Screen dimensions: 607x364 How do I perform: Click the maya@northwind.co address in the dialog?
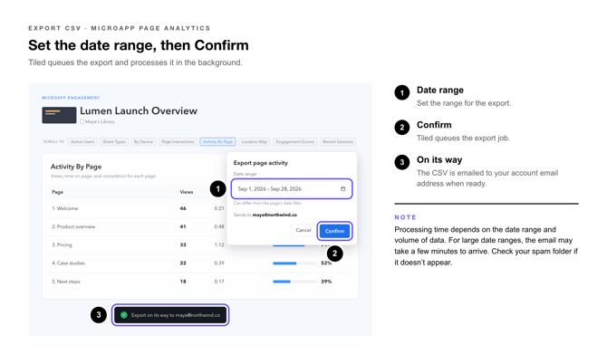pyautogui.click(x=275, y=215)
